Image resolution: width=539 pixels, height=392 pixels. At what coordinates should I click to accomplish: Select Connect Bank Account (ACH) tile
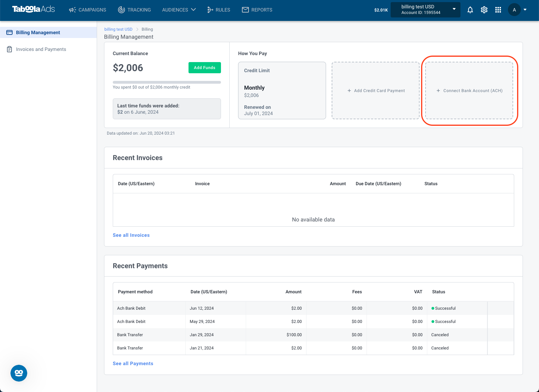click(469, 91)
